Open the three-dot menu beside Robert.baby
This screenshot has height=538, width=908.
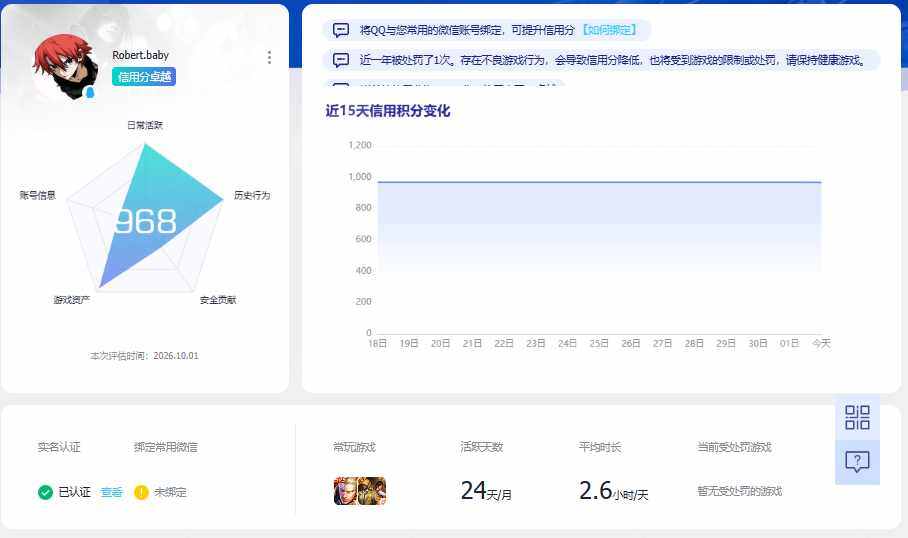point(269,57)
